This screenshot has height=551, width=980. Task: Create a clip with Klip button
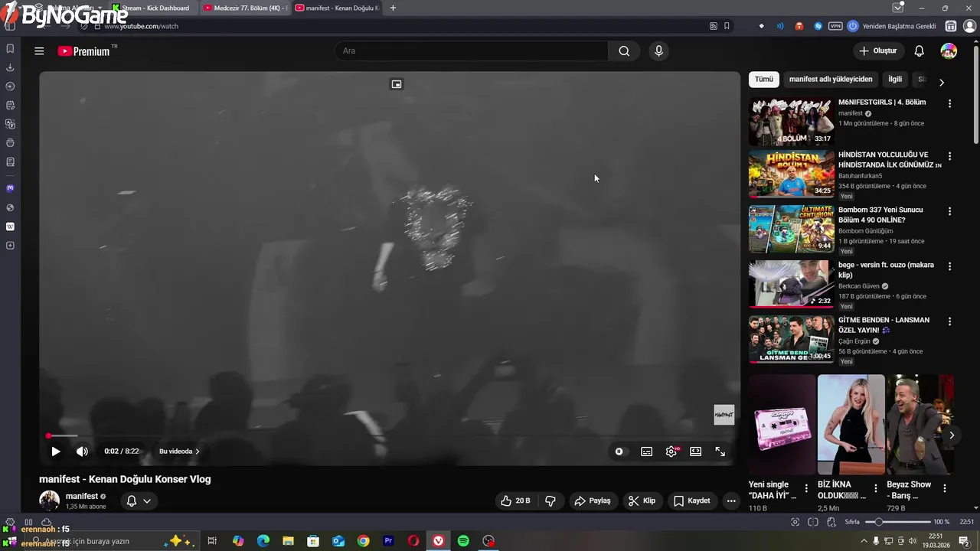[x=642, y=501]
